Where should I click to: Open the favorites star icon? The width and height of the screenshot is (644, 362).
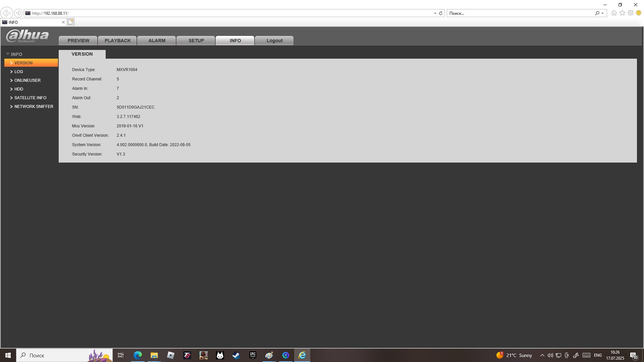622,13
